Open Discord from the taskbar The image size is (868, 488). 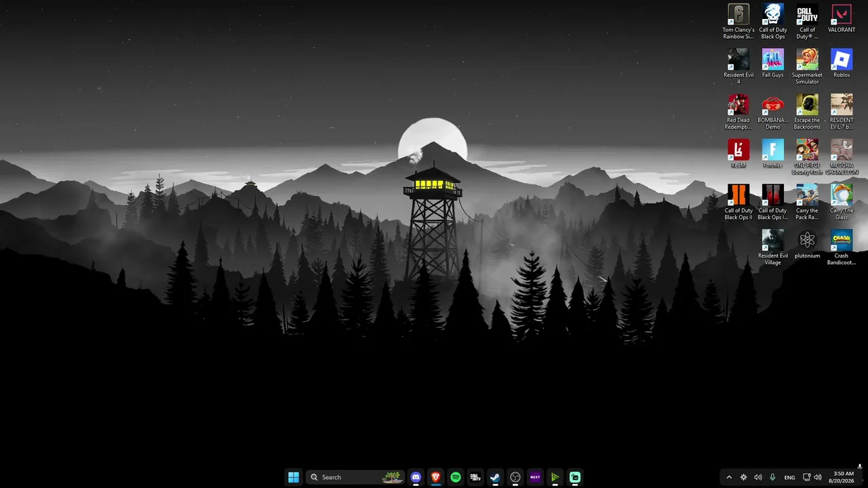[416, 477]
